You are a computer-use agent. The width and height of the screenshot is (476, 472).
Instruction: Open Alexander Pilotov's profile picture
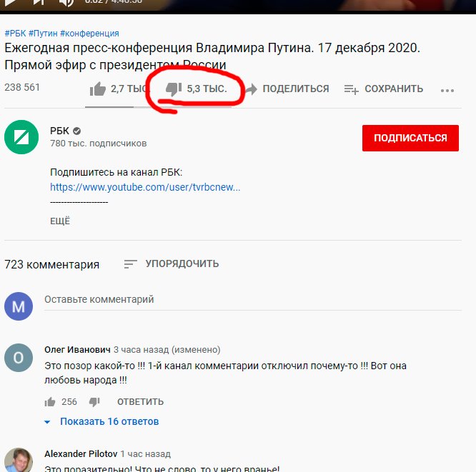[19, 461]
